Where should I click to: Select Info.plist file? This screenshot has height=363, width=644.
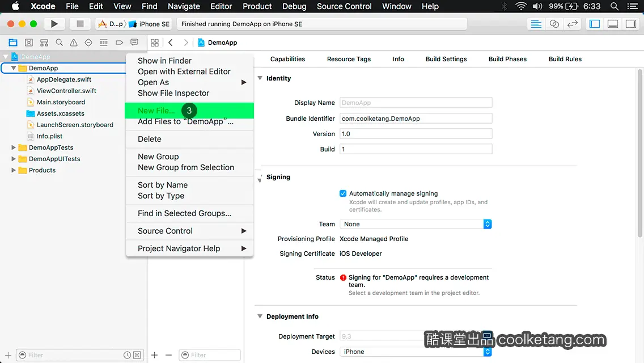point(49,136)
